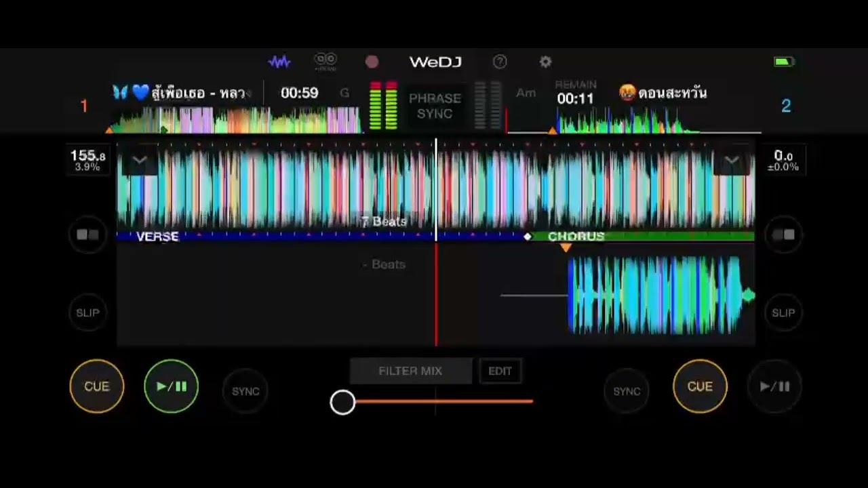Image resolution: width=868 pixels, height=488 pixels.
Task: Expand deck 1 waveform chevron menu
Action: coord(140,161)
